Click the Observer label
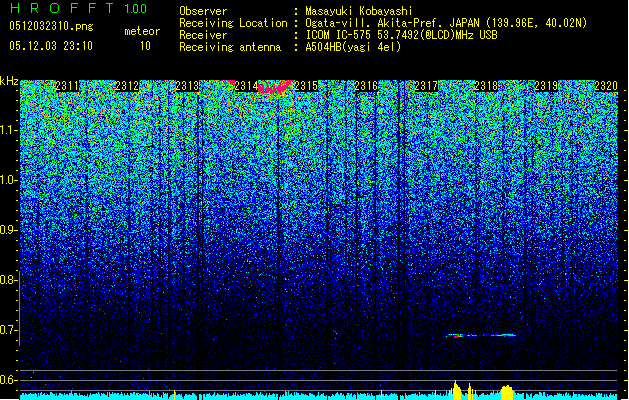629x400 pixels. click(x=203, y=11)
